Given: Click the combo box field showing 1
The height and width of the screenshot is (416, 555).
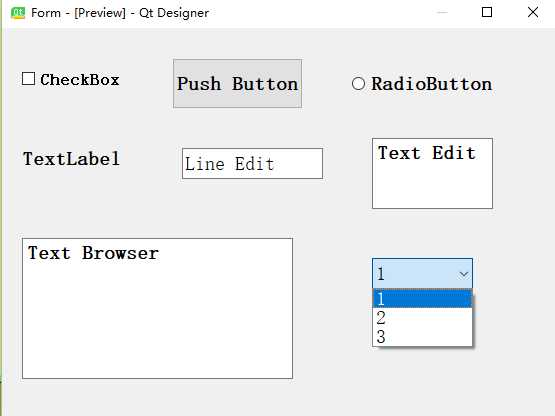Looking at the screenshot, I should pos(422,273).
